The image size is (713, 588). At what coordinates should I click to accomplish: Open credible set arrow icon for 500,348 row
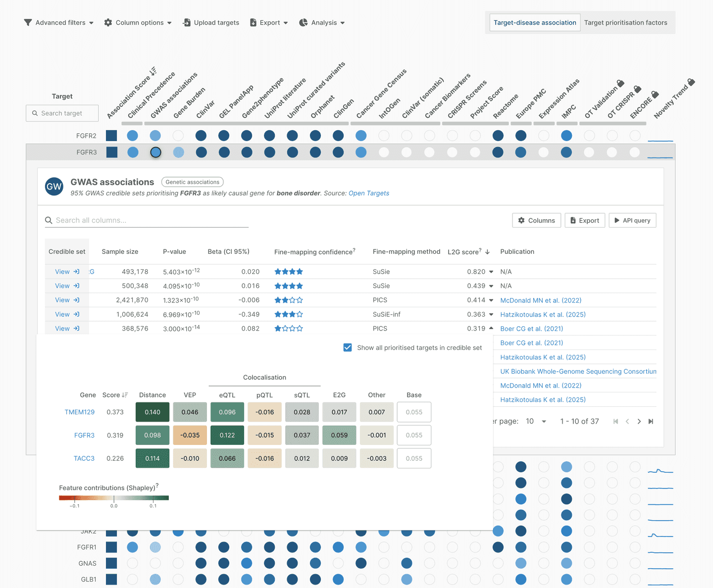[76, 286]
